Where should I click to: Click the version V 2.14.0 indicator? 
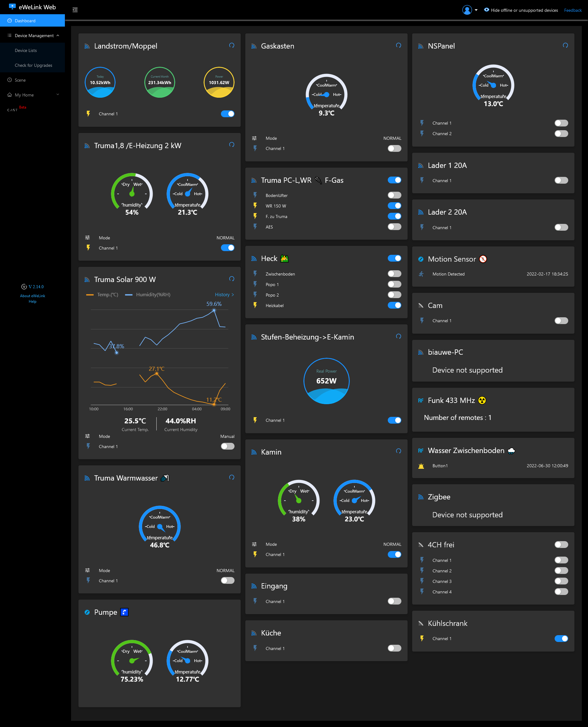click(x=32, y=287)
